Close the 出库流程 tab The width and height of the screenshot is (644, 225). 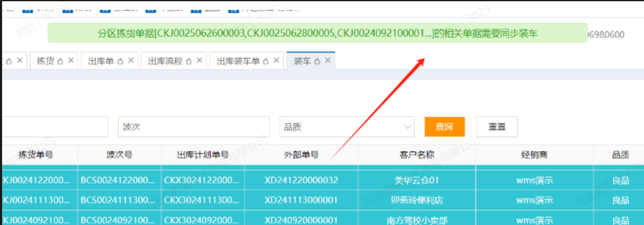point(199,61)
